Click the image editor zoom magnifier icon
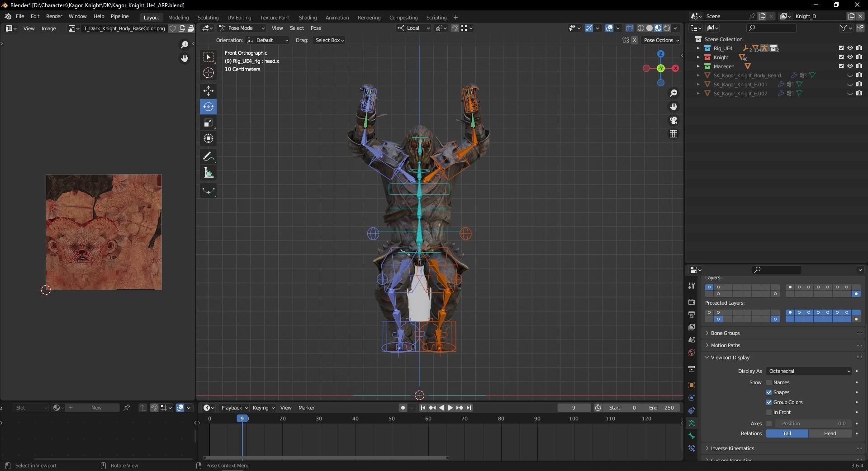This screenshot has height=471, width=868. [x=185, y=44]
